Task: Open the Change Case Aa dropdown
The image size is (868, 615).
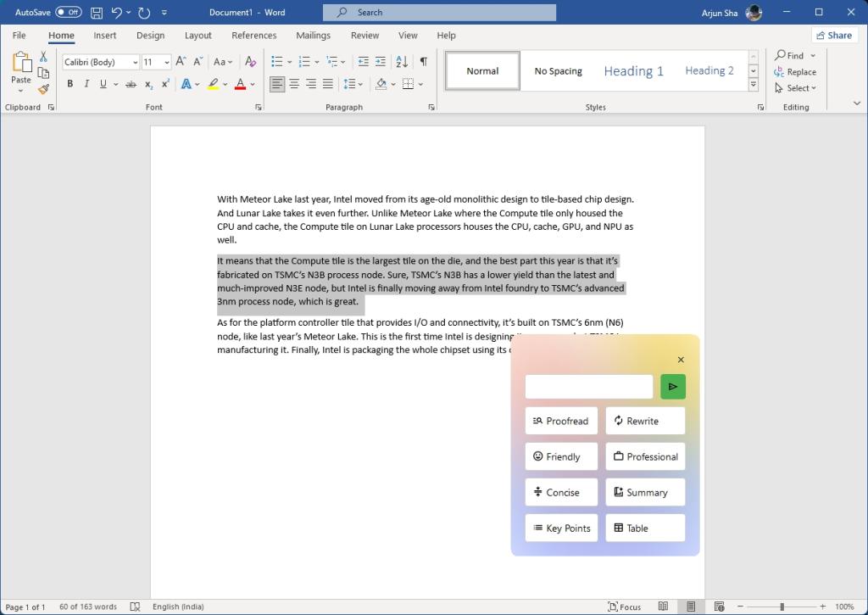Action: pos(223,61)
